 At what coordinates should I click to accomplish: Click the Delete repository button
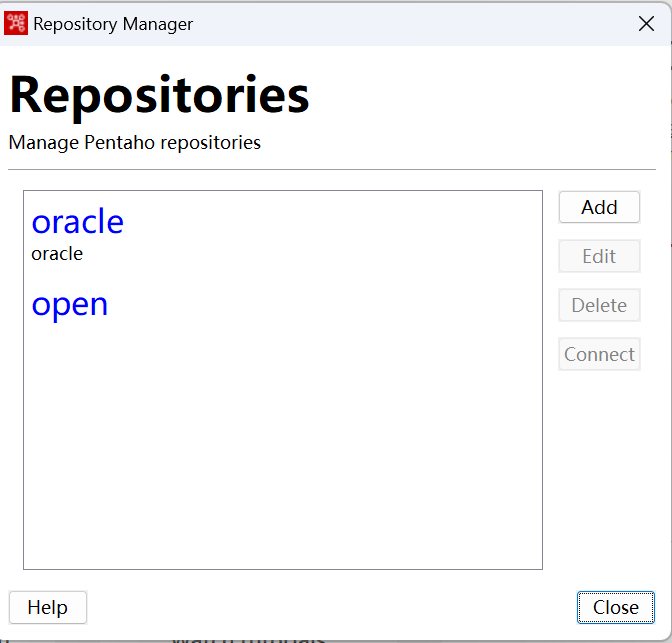(599, 305)
